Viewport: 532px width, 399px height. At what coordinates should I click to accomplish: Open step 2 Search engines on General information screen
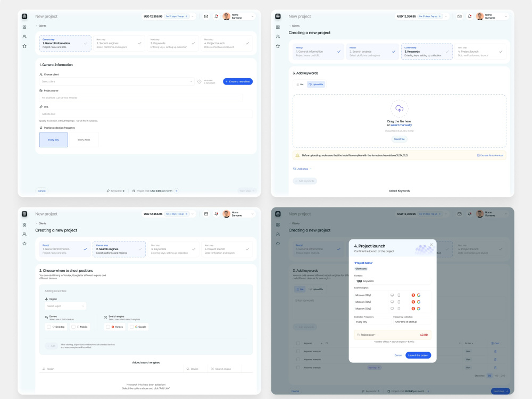pos(119,44)
